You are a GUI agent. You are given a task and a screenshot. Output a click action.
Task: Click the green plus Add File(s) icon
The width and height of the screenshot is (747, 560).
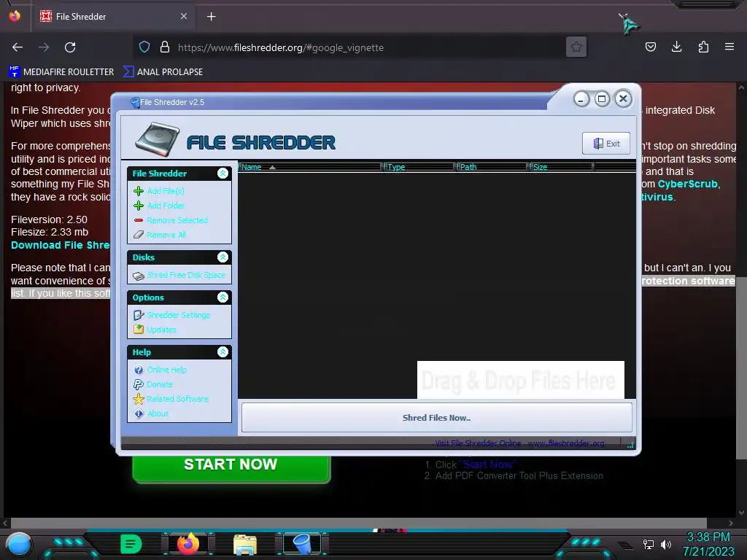[x=139, y=191]
